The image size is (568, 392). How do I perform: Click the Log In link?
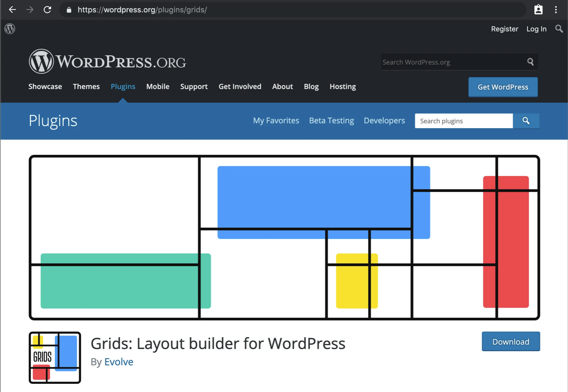[x=536, y=29]
